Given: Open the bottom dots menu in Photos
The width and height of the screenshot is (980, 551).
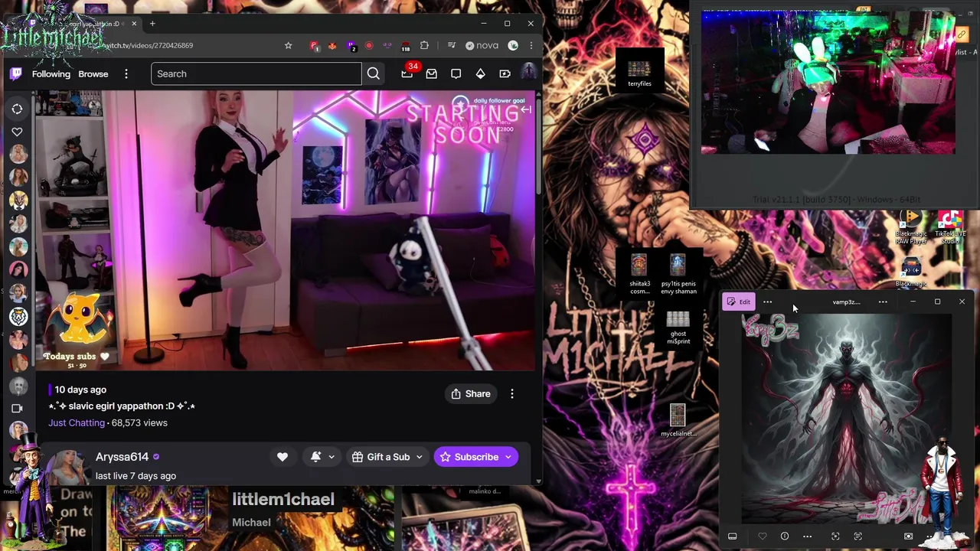Looking at the screenshot, I should 807,536.
